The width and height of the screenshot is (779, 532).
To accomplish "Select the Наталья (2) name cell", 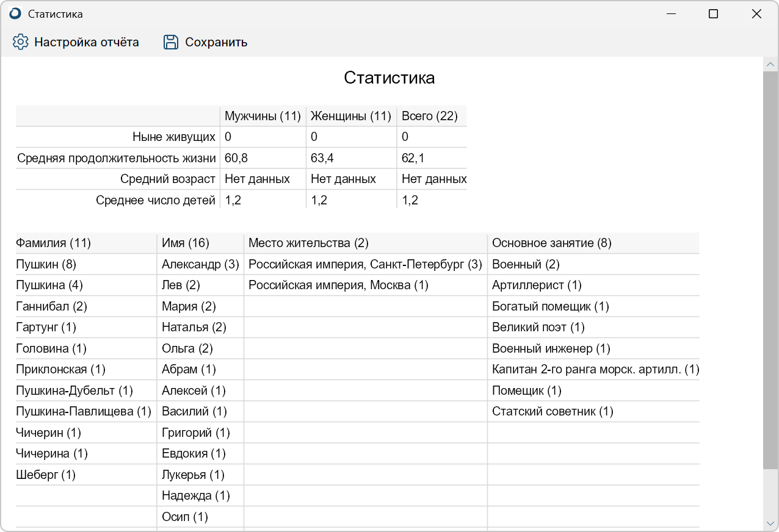I will click(200, 327).
